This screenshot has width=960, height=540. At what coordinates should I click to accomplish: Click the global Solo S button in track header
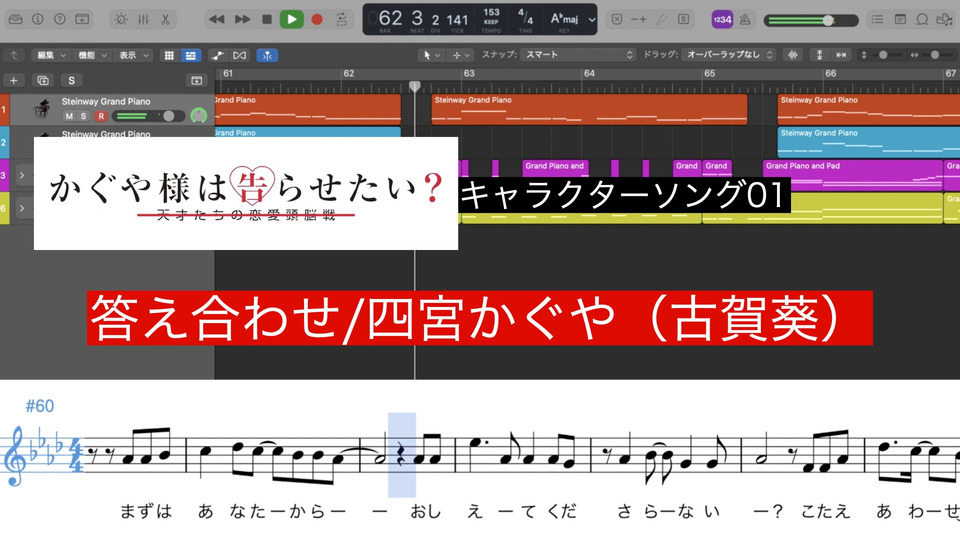pyautogui.click(x=72, y=80)
